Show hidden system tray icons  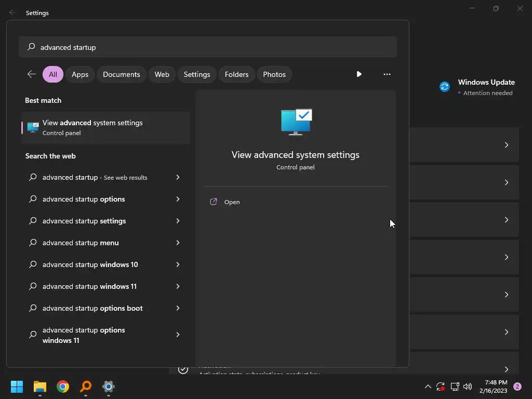tap(428, 387)
